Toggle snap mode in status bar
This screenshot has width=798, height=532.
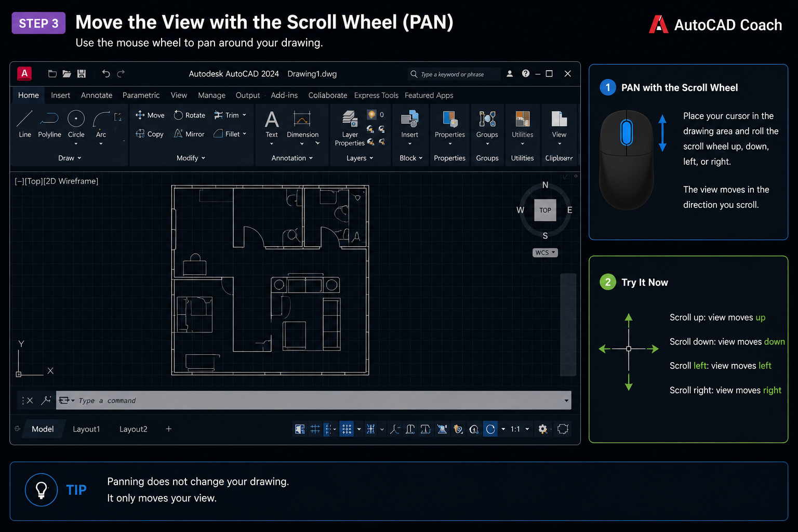point(328,429)
